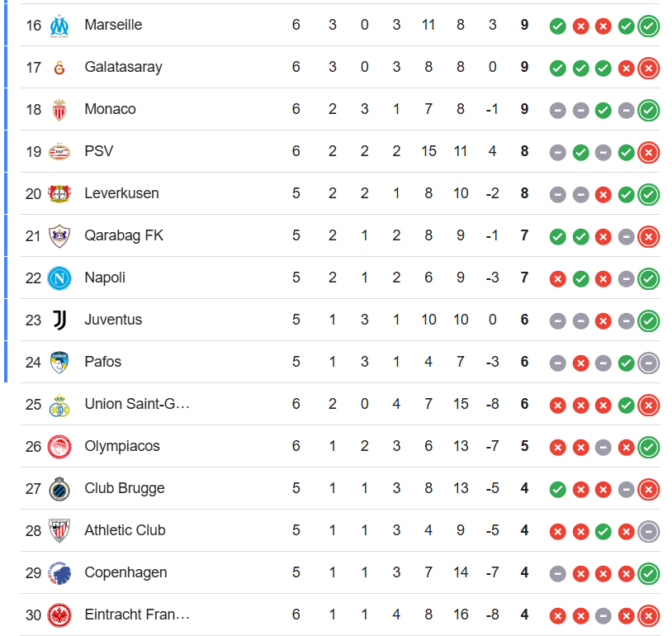Click Marseille's latest match win indicator

coord(648,26)
